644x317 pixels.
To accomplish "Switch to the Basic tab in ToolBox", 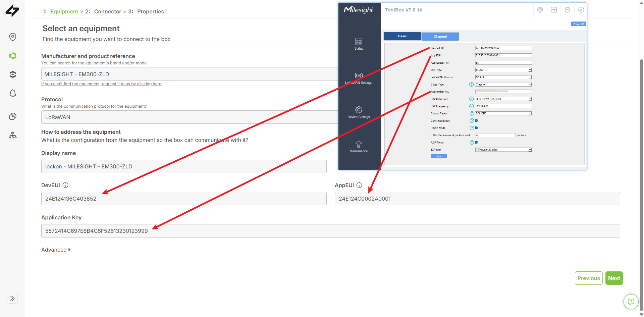I will pyautogui.click(x=402, y=36).
